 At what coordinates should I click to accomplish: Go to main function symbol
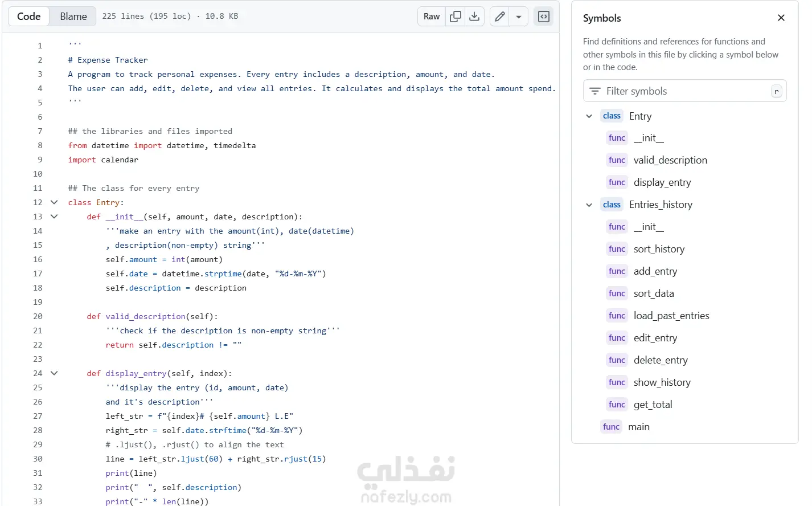pyautogui.click(x=638, y=427)
